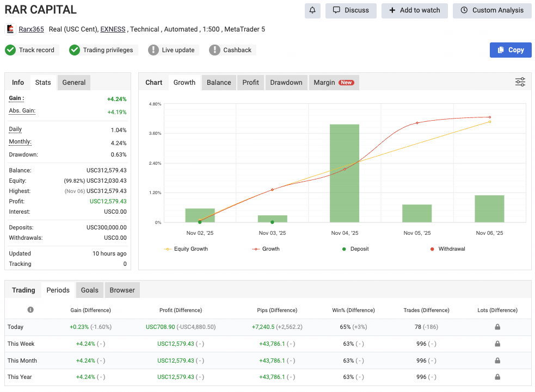Open the EXNESS broker link
The width and height of the screenshot is (535, 392).
coord(113,29)
